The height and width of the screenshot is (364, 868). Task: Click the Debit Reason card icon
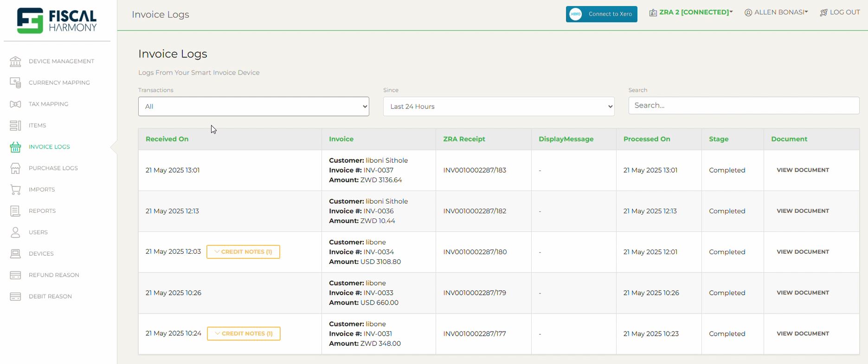15,296
